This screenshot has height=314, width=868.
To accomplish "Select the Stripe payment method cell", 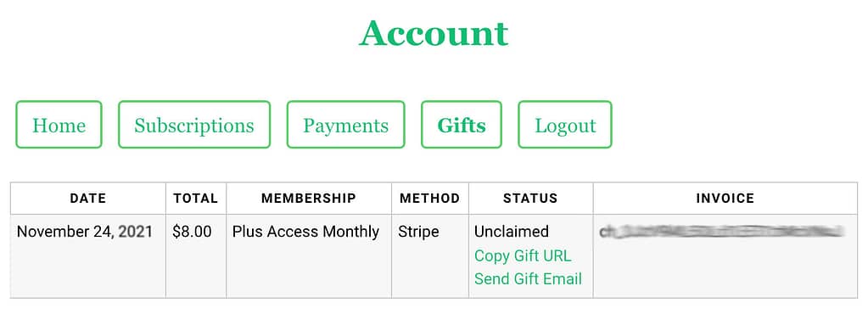I will click(418, 232).
